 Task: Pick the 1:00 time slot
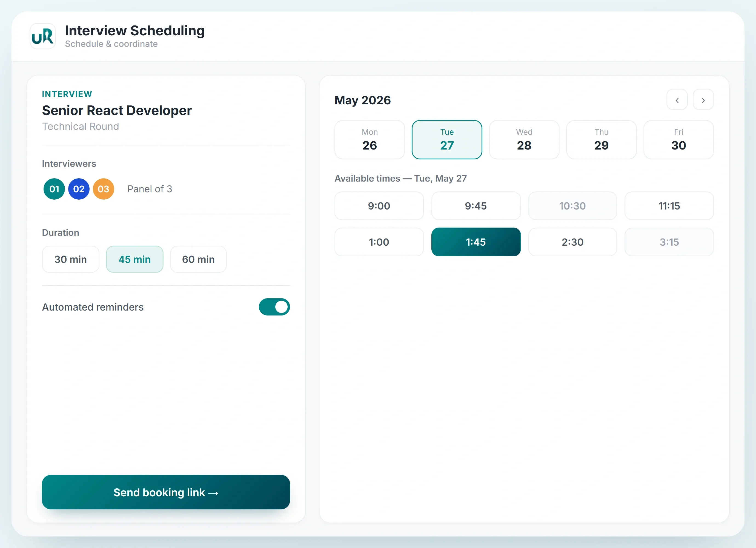(379, 242)
